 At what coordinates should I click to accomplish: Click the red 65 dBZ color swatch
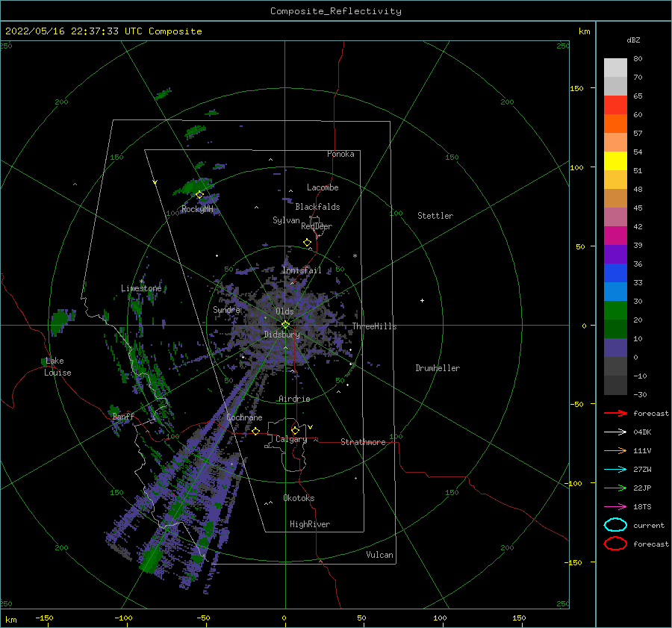(x=615, y=105)
